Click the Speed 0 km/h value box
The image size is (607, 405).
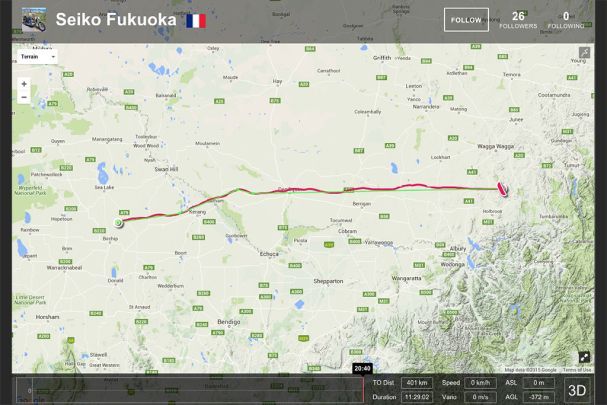click(480, 383)
